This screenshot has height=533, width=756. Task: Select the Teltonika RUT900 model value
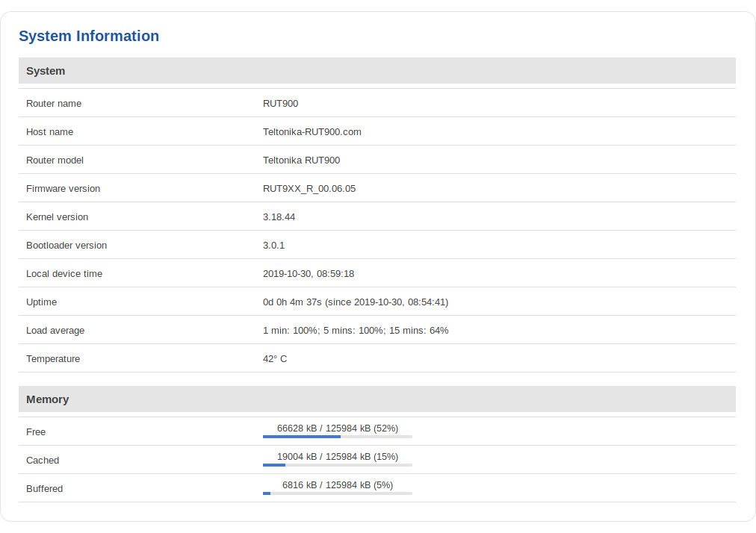point(301,160)
